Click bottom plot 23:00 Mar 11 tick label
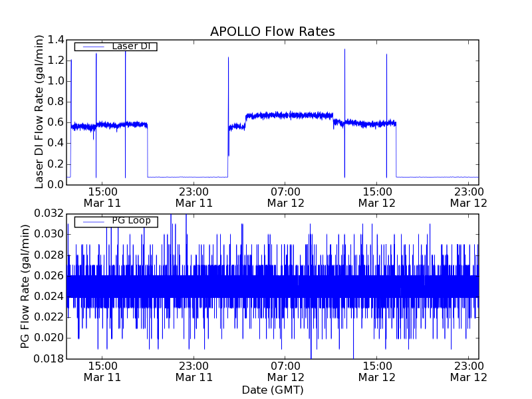Screen dimensions: 532x399 (194, 372)
